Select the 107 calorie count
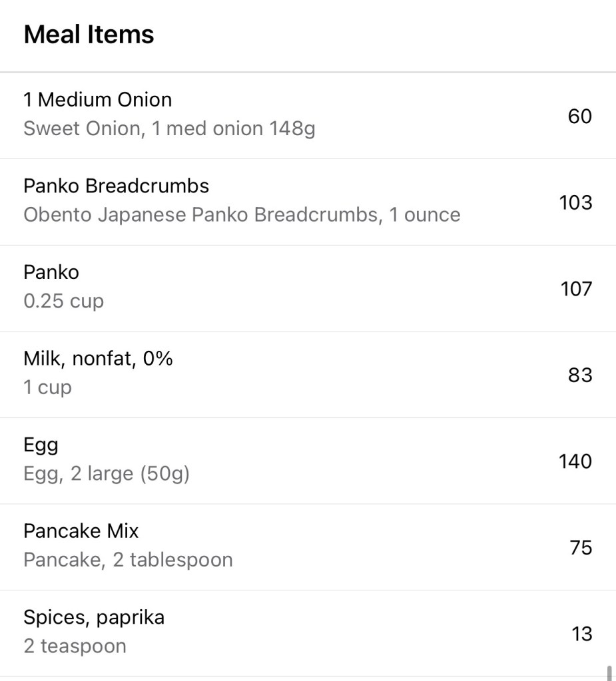The height and width of the screenshot is (681, 616). pyautogui.click(x=575, y=289)
